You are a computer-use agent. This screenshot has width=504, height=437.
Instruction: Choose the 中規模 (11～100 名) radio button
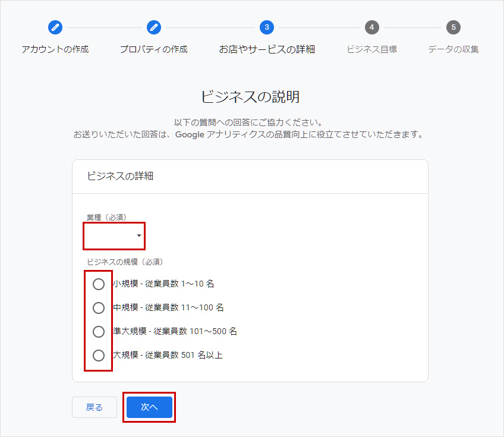[99, 308]
